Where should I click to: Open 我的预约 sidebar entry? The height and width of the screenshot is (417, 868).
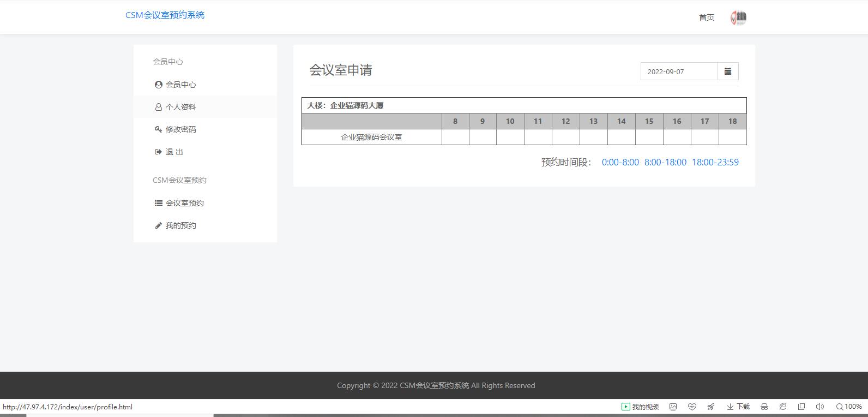pos(180,225)
